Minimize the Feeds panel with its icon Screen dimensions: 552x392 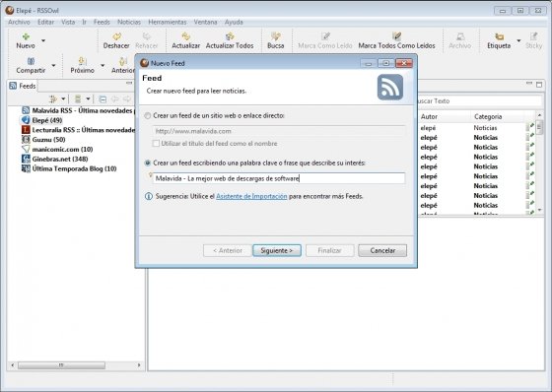129,83
